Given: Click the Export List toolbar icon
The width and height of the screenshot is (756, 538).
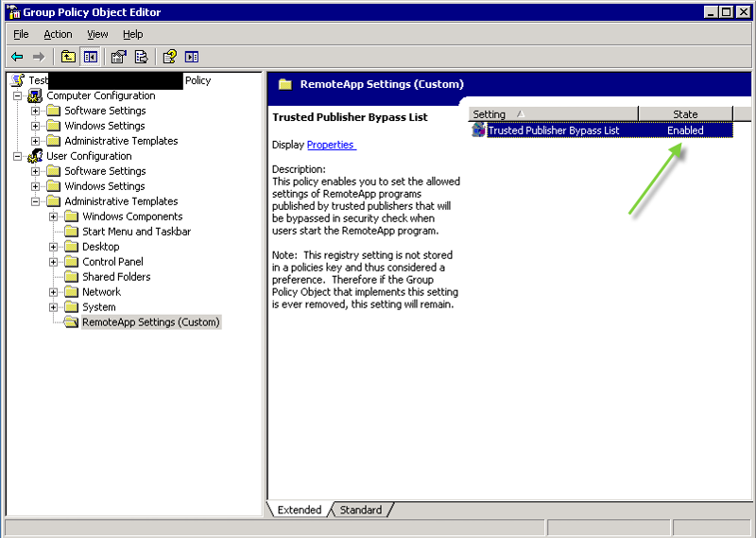Looking at the screenshot, I should [141, 57].
